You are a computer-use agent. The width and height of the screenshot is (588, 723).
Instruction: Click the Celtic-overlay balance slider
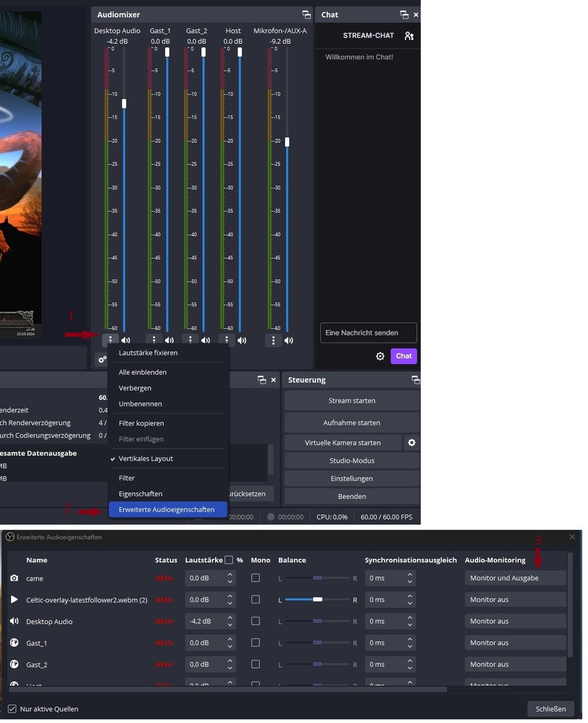[x=317, y=599]
